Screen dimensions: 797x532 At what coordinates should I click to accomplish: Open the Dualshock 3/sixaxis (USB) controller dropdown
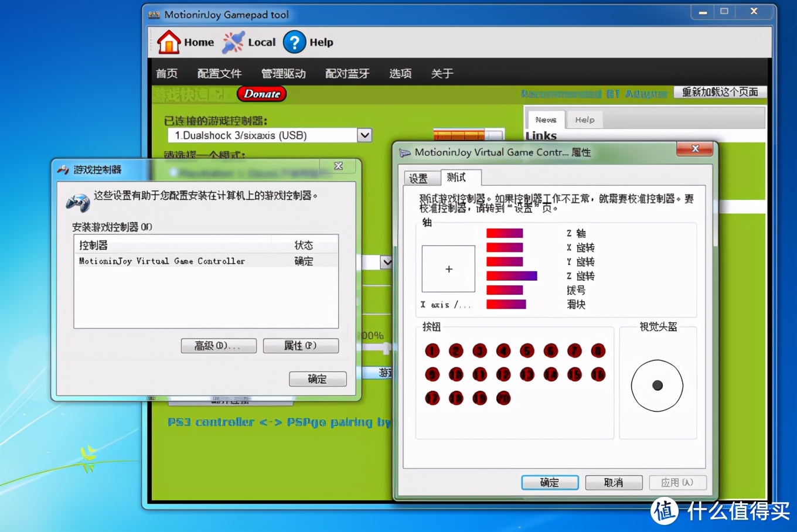365,135
